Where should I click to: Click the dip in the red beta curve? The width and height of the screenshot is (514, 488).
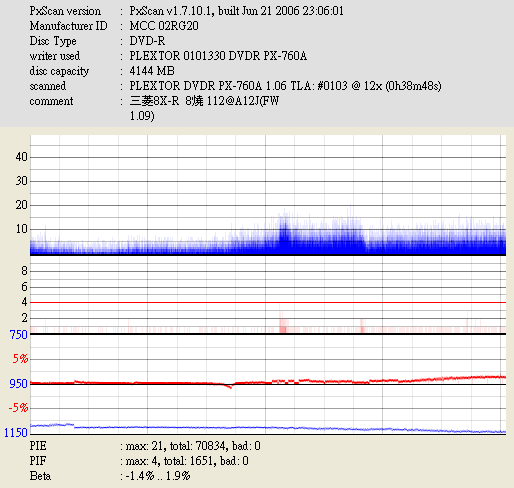pos(230,387)
